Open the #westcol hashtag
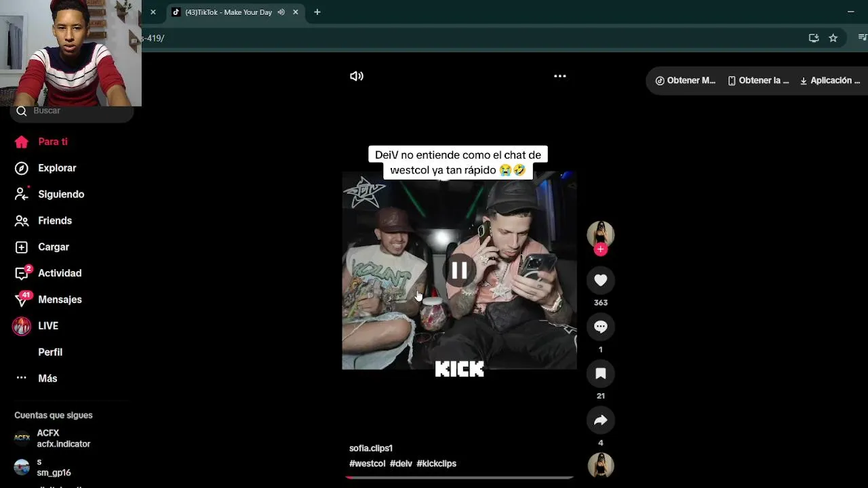 tap(367, 464)
